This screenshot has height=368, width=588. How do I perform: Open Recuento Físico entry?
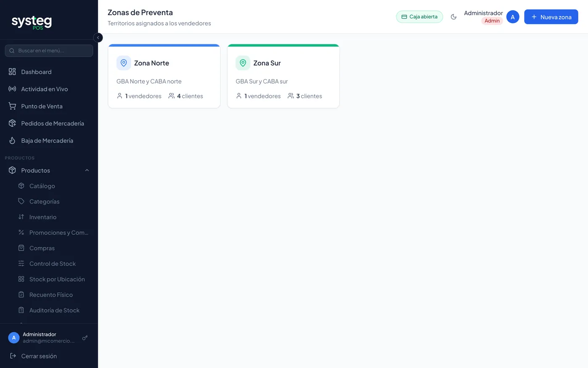point(53,295)
